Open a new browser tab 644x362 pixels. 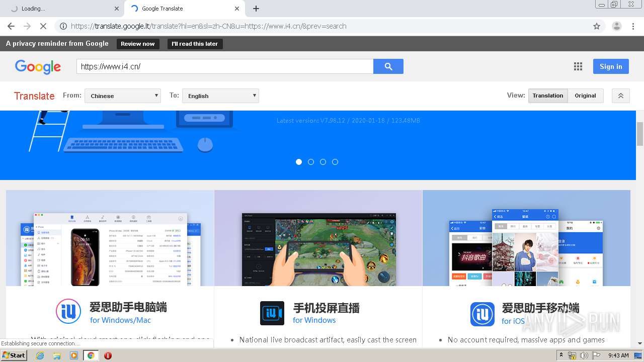pos(256,9)
